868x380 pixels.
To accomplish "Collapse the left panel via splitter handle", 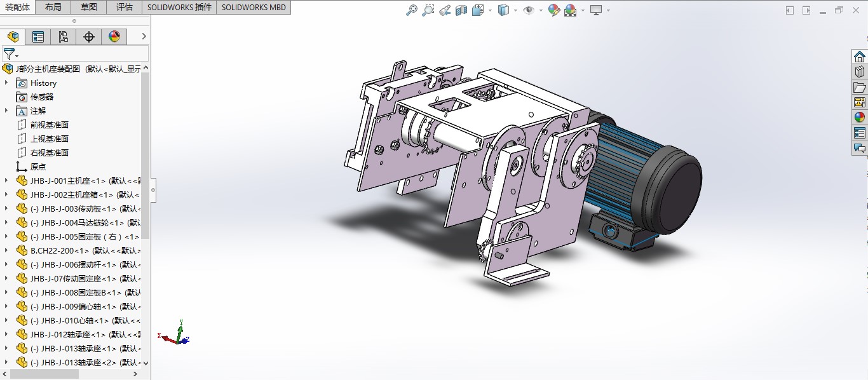I will [153, 189].
